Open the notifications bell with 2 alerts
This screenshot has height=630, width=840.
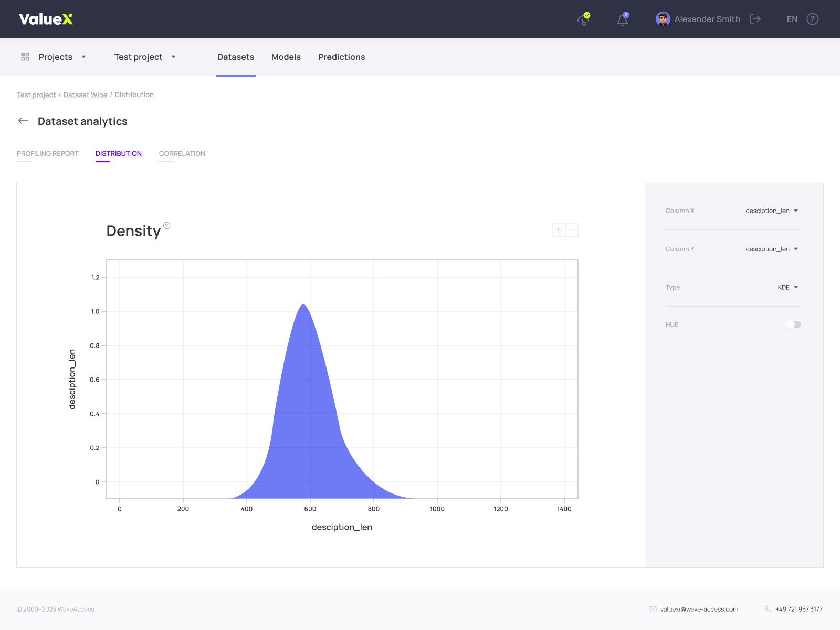tap(622, 20)
